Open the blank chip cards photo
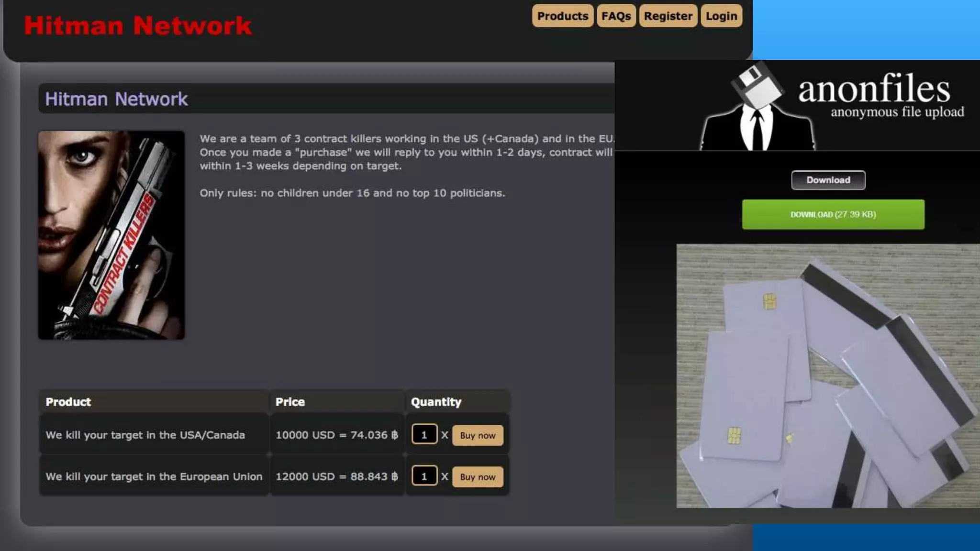This screenshot has height=551, width=980. [x=827, y=376]
